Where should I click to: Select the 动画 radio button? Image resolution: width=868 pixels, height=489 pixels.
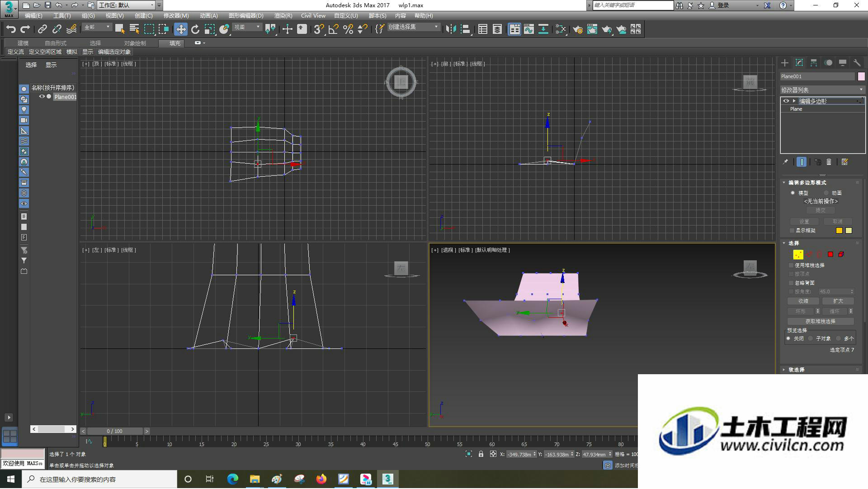pos(826,193)
